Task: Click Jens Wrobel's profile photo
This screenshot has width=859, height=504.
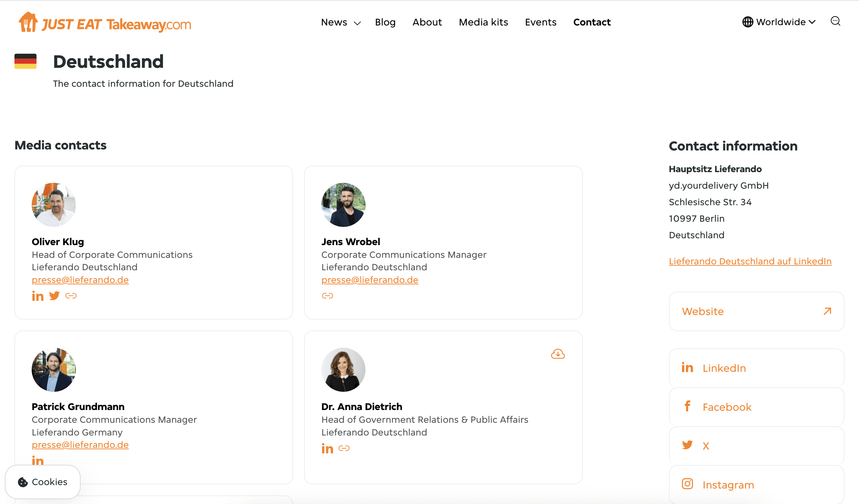Action: coord(343,205)
